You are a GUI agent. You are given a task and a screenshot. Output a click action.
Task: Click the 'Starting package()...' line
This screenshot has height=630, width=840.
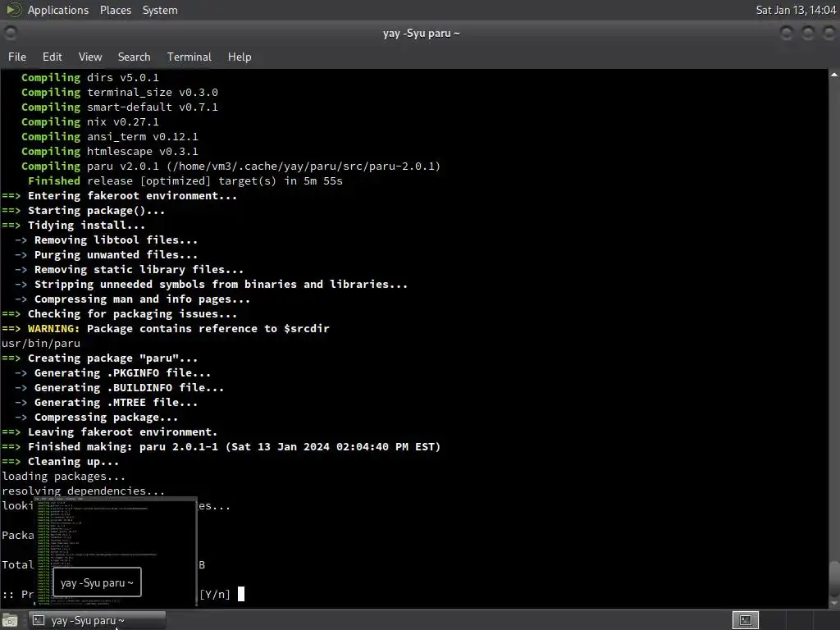(x=84, y=211)
